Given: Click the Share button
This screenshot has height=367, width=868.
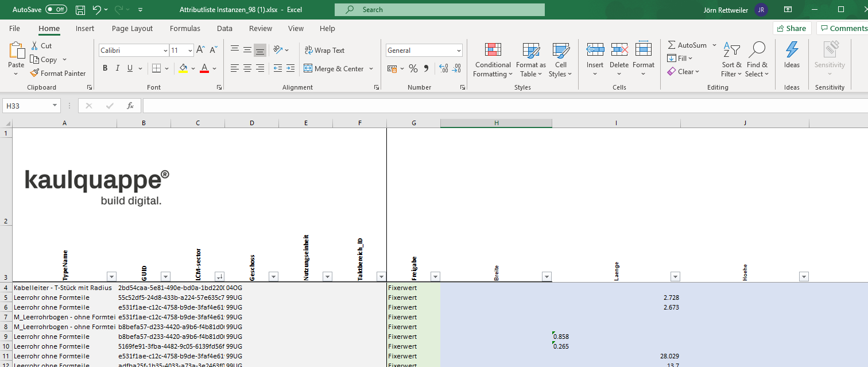Looking at the screenshot, I should (x=792, y=28).
